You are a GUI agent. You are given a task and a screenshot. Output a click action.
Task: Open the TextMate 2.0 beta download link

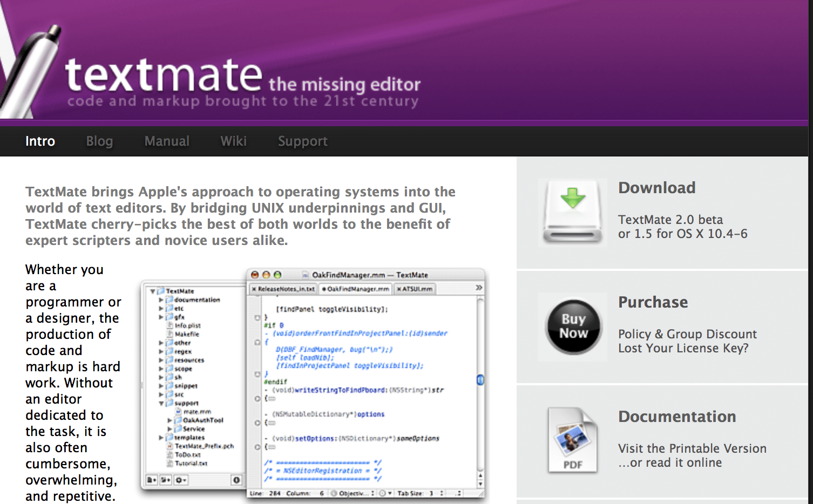(x=670, y=220)
